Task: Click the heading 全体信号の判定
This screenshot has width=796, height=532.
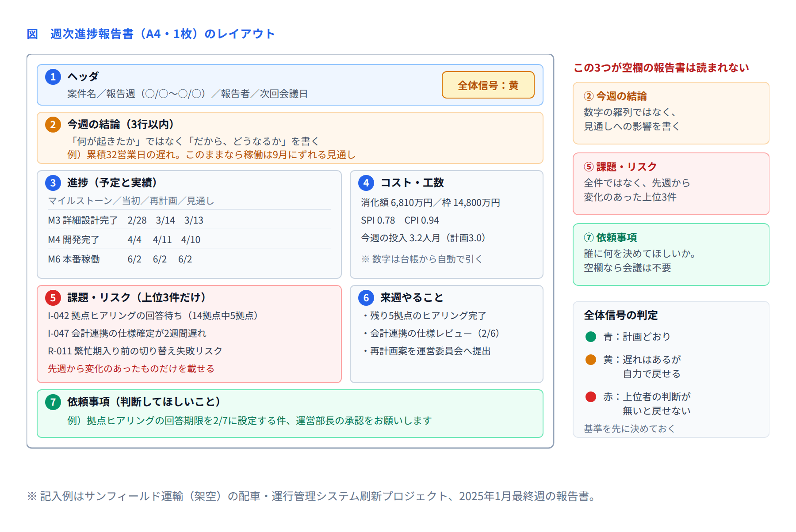Action: click(x=621, y=315)
